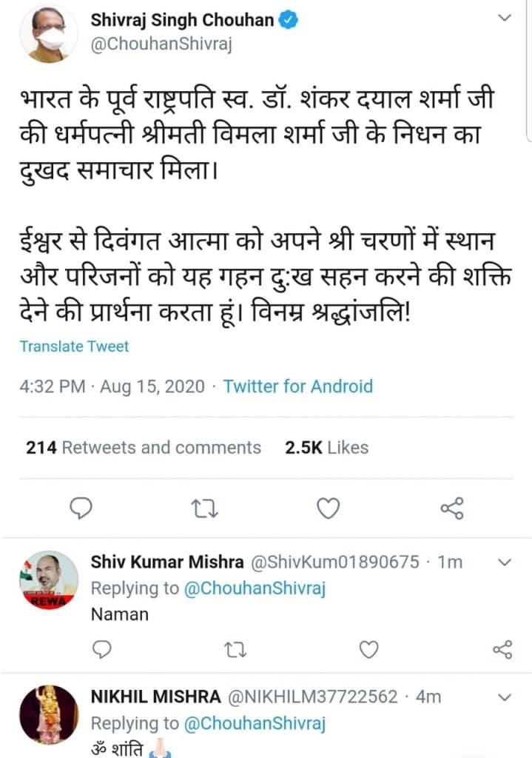This screenshot has width=532, height=758.
Task: Expand options for Shiv Kumar Mishra's reply
Action: pos(504,563)
